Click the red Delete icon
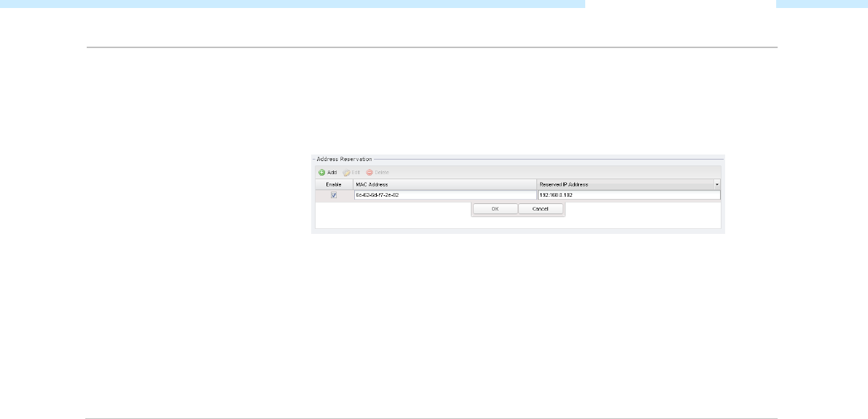868x419 pixels. [370, 173]
